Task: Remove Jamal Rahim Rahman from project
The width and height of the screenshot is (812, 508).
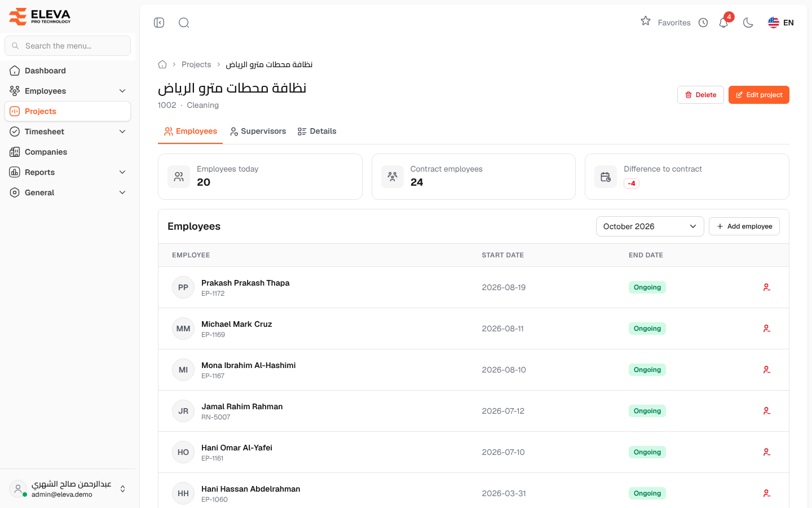Action: click(x=767, y=411)
